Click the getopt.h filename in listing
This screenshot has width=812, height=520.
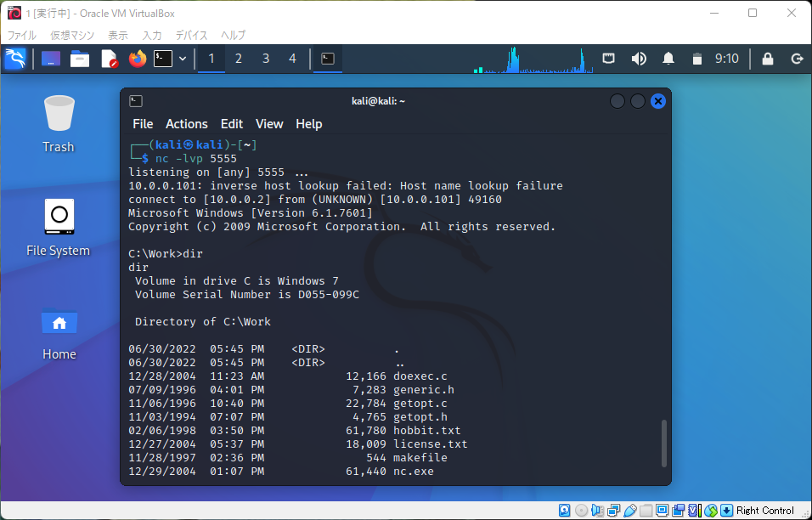(x=420, y=417)
